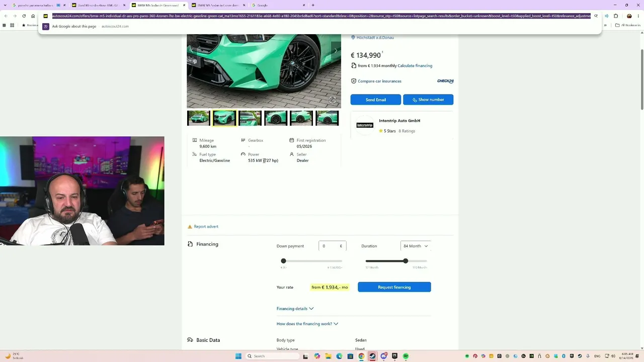Image resolution: width=644 pixels, height=362 pixels.
Task: Open the Calculate financing link
Action: [415, 66]
